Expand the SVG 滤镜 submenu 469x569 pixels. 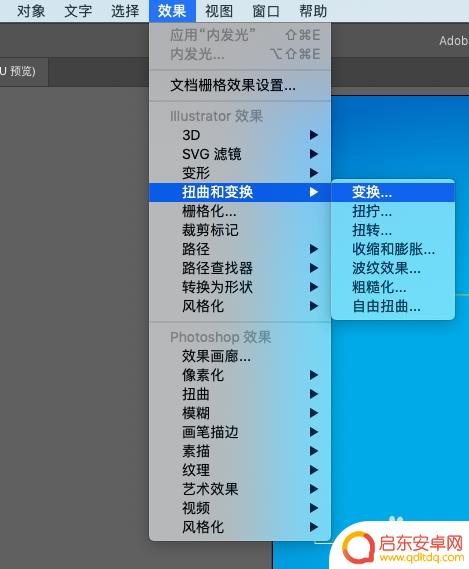click(240, 154)
